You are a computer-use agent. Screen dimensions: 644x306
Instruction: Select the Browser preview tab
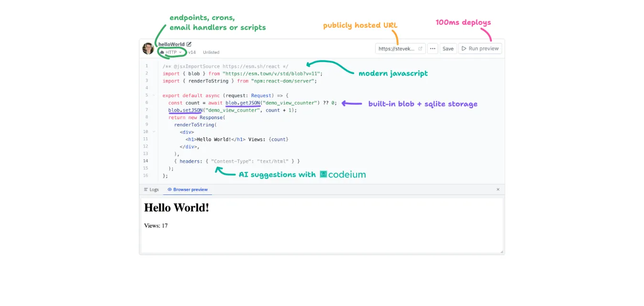click(188, 190)
